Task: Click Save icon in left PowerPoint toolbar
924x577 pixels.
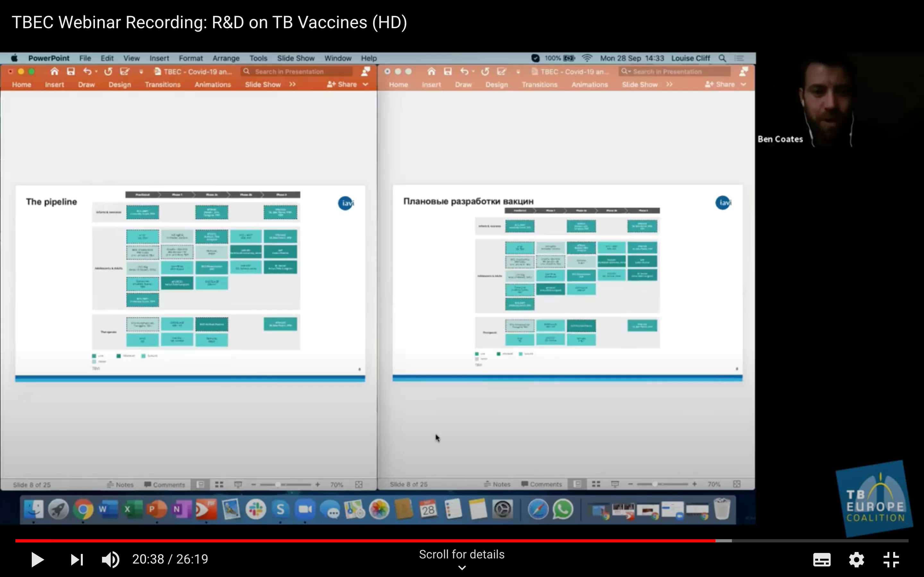Action: (71, 71)
